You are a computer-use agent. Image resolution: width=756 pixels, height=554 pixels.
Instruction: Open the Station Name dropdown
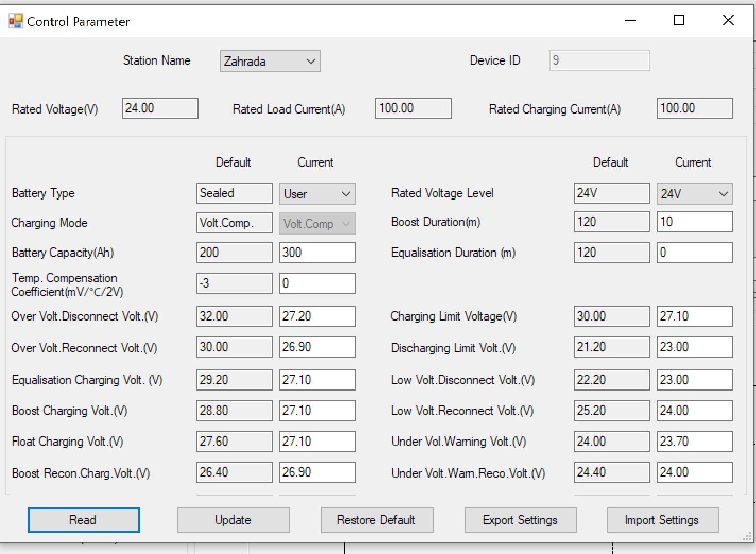270,61
